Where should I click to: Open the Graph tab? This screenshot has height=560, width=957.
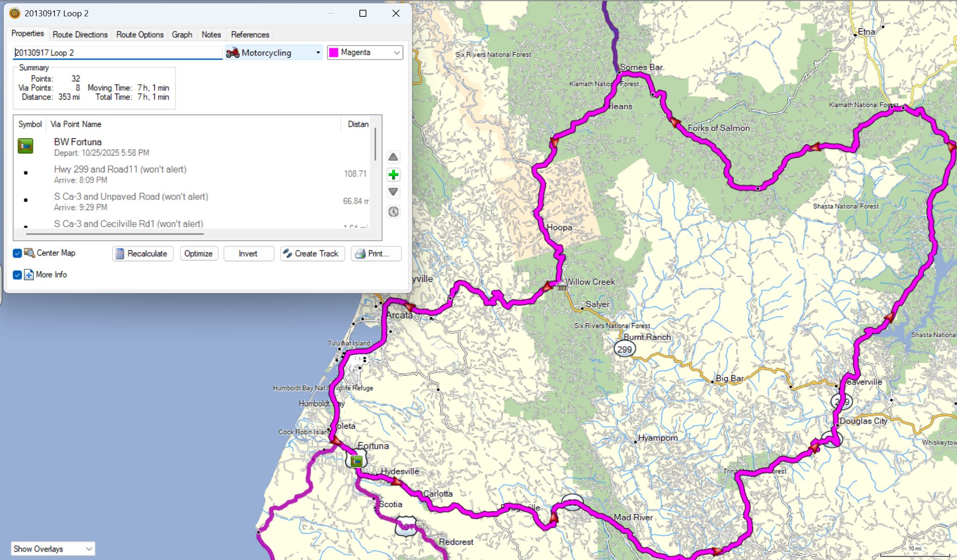pyautogui.click(x=182, y=34)
